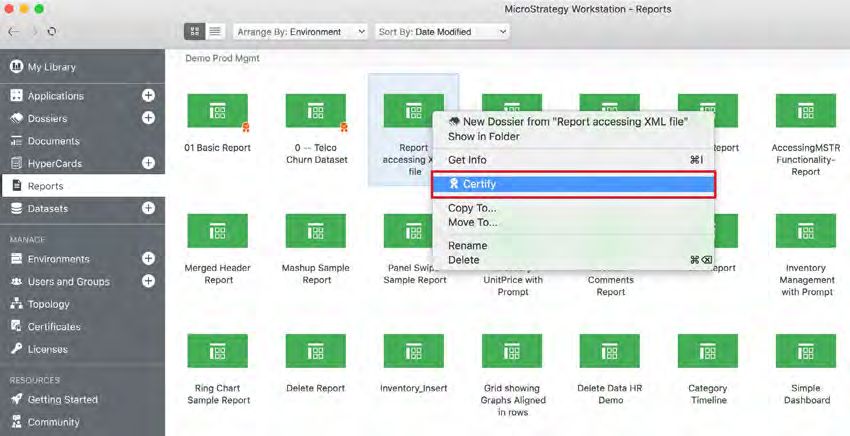The height and width of the screenshot is (436, 850).
Task: Open the Topology view
Action: pyautogui.click(x=82, y=304)
